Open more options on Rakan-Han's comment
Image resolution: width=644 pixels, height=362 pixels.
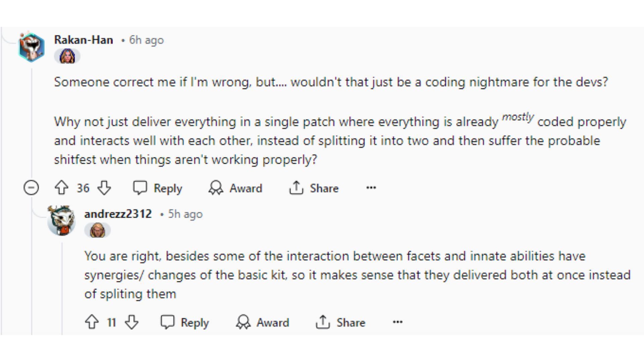[x=371, y=188]
